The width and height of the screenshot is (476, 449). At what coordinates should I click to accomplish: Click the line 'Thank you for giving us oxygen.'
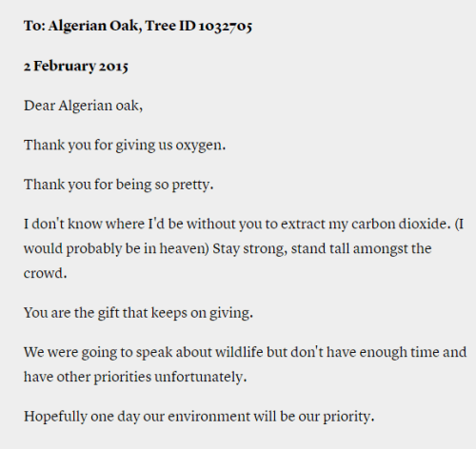click(x=125, y=146)
